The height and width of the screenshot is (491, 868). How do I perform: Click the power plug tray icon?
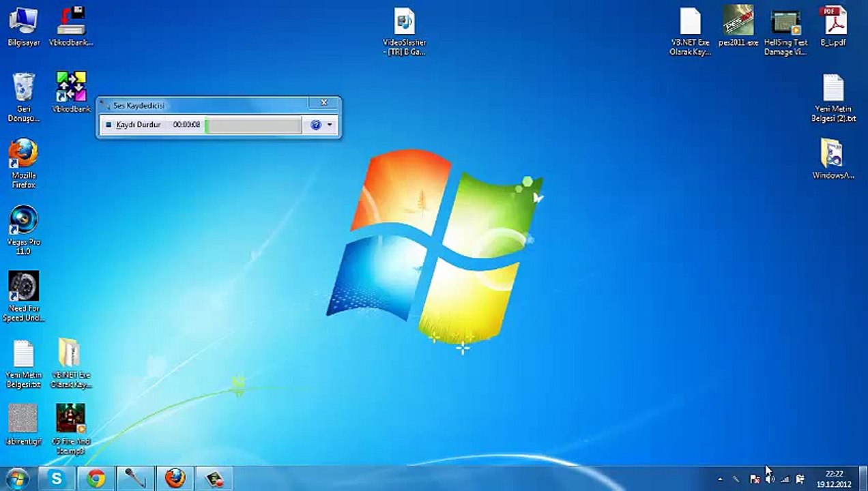[800, 479]
